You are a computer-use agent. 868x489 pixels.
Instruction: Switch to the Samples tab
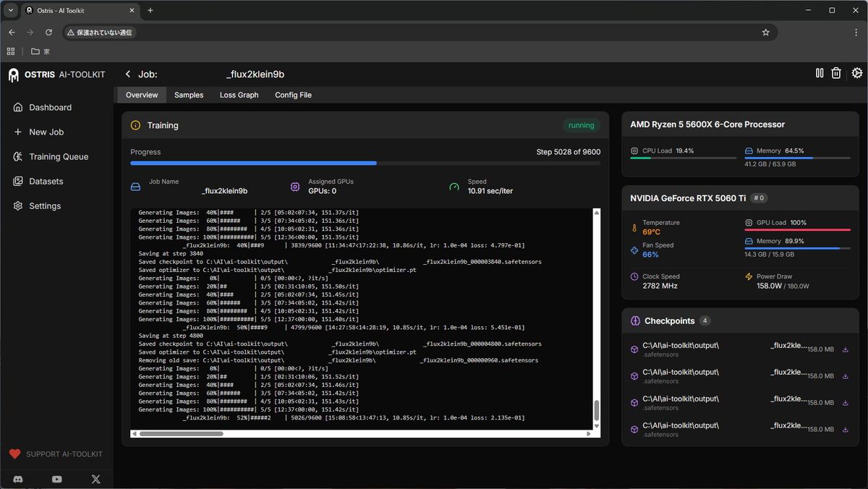coord(189,95)
